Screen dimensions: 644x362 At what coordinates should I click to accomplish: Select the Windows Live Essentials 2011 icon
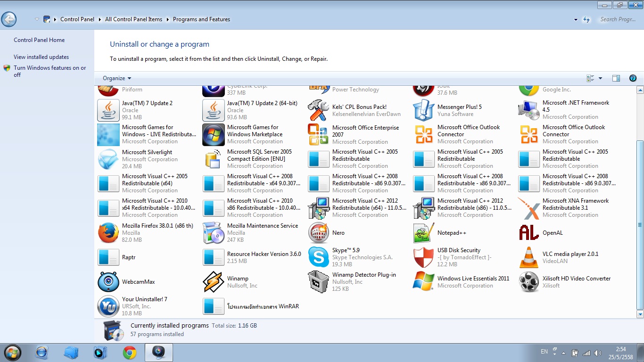tap(424, 282)
